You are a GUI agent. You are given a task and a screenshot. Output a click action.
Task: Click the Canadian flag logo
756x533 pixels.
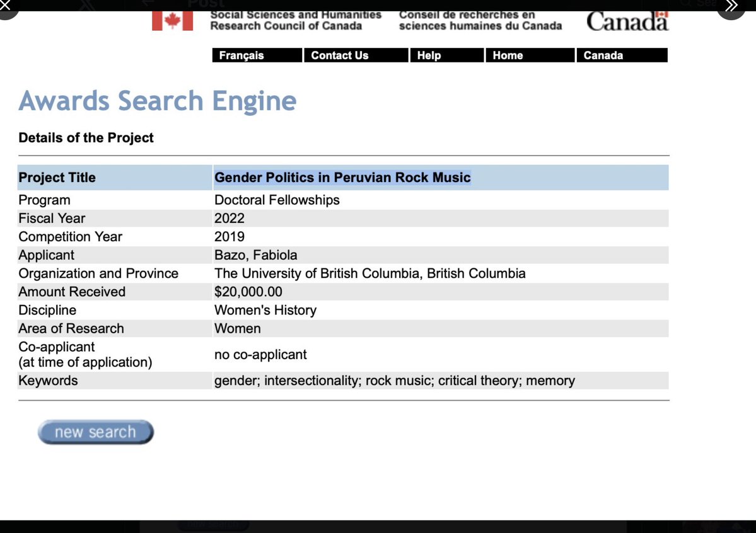[172, 21]
